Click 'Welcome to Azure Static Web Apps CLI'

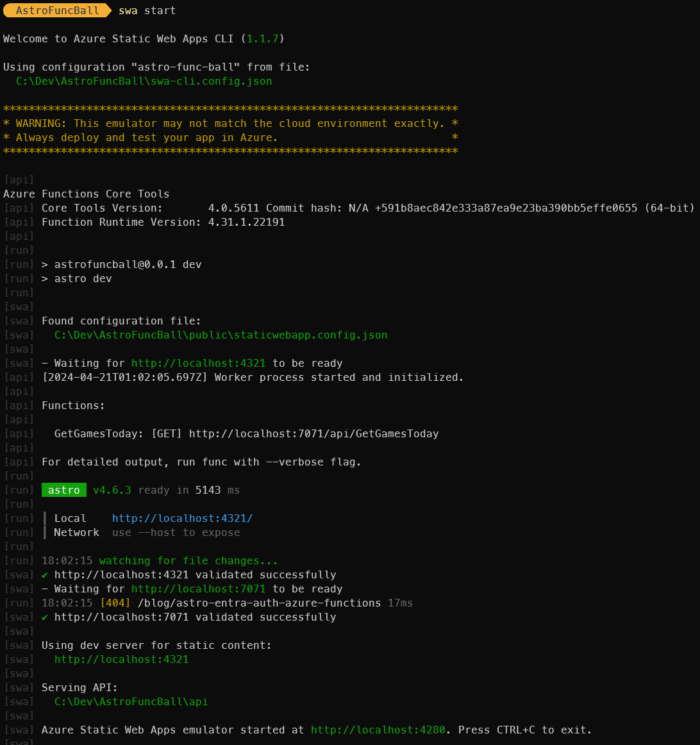118,38
